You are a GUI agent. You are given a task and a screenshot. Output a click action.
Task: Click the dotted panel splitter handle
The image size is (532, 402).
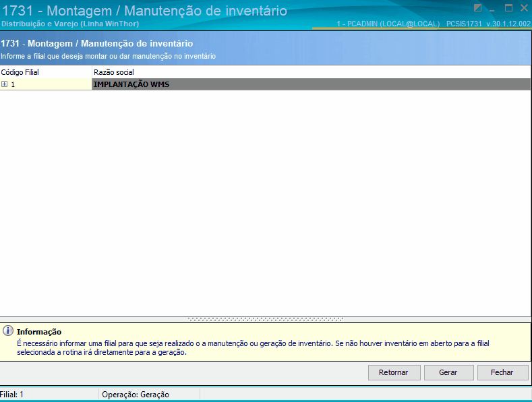click(265, 319)
